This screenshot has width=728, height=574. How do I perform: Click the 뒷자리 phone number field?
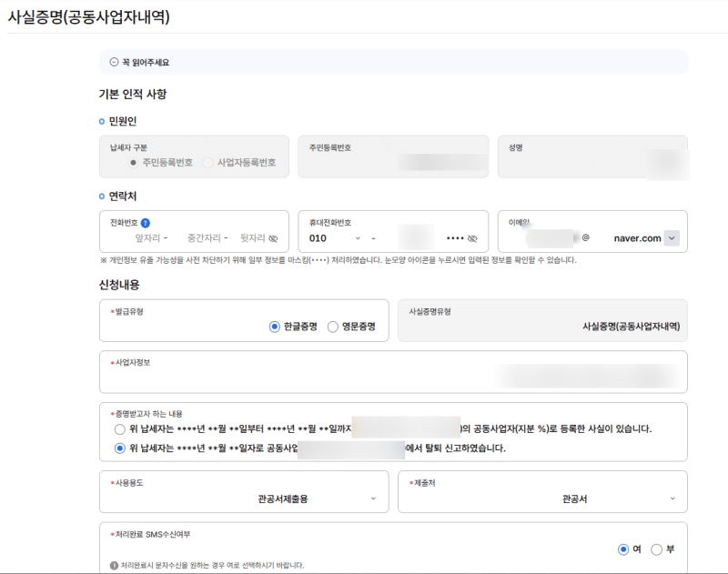pyautogui.click(x=253, y=238)
